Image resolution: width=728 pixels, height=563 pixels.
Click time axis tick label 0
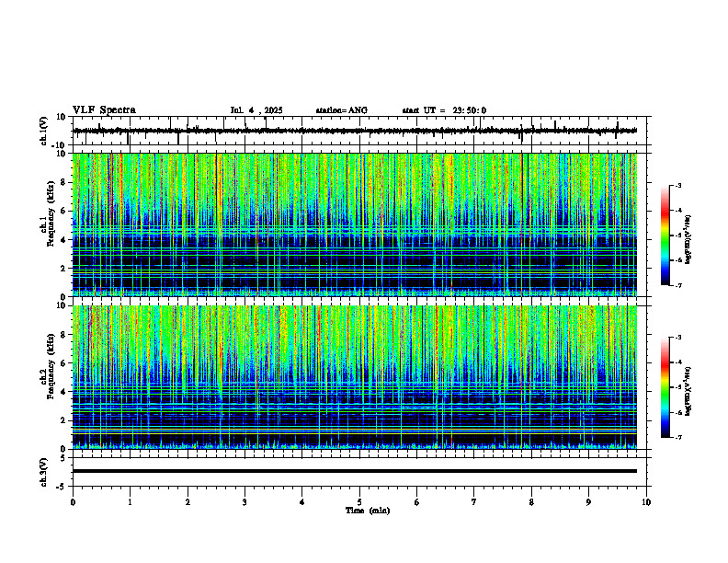73,502
